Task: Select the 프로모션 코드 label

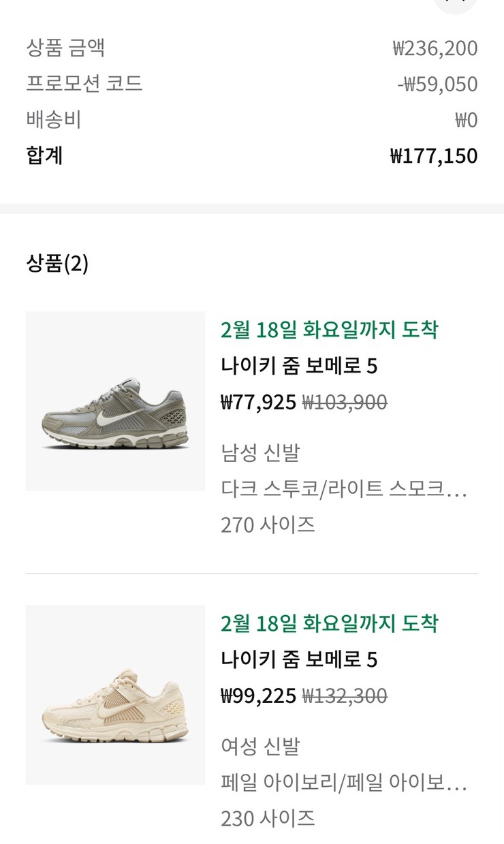Action: [x=84, y=84]
